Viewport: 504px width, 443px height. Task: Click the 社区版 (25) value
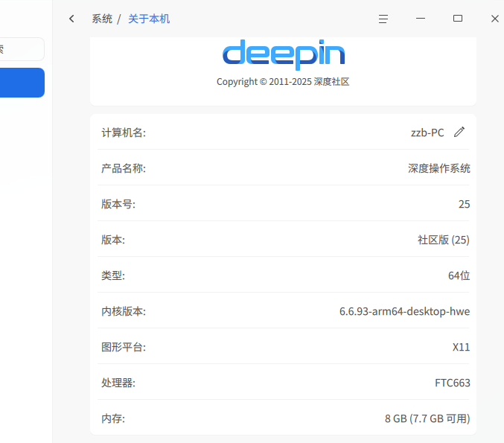[x=444, y=240]
